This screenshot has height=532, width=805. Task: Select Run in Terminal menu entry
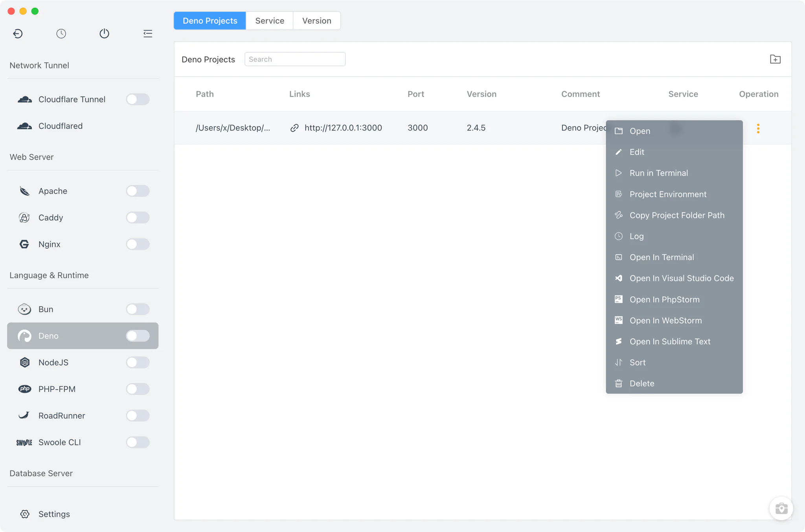(674, 173)
